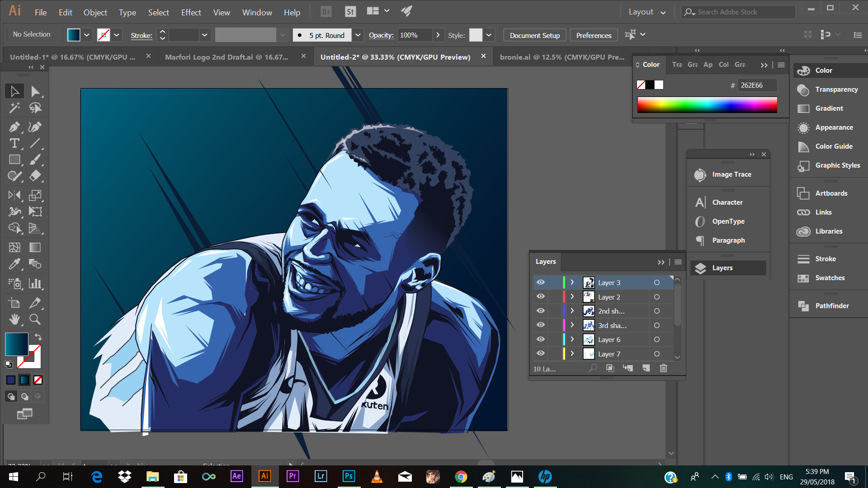Expand Layer 6 contents
868x488 pixels.
[572, 339]
